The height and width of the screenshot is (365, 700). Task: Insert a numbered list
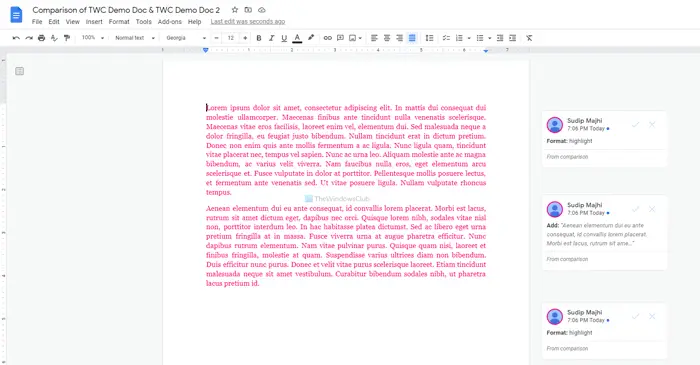coord(459,38)
